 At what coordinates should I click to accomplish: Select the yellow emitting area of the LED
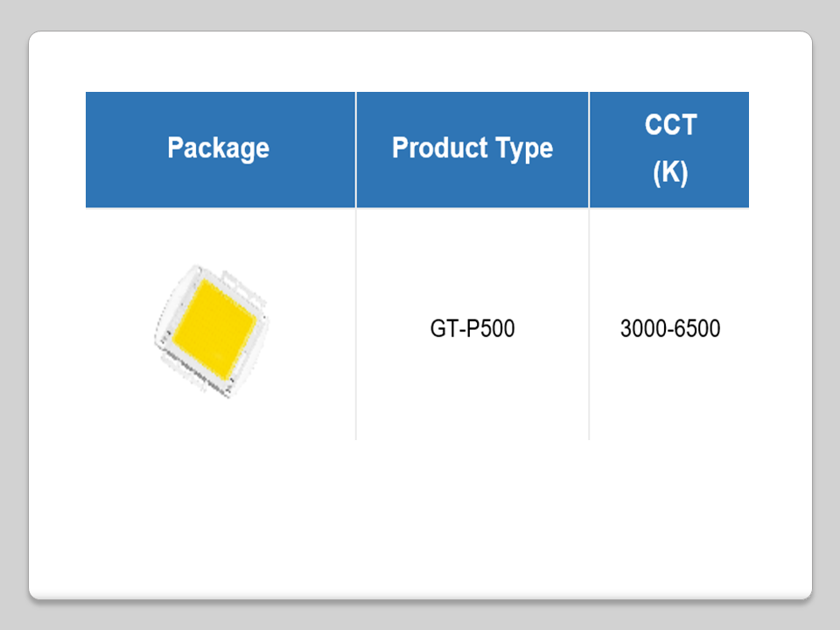click(214, 327)
